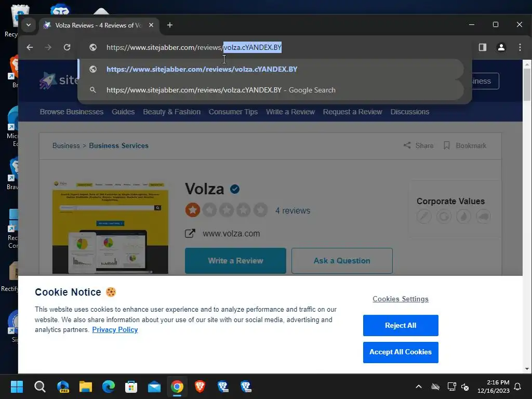Open the Windows Start menu
Image resolution: width=532 pixels, height=399 pixels.
pyautogui.click(x=17, y=387)
